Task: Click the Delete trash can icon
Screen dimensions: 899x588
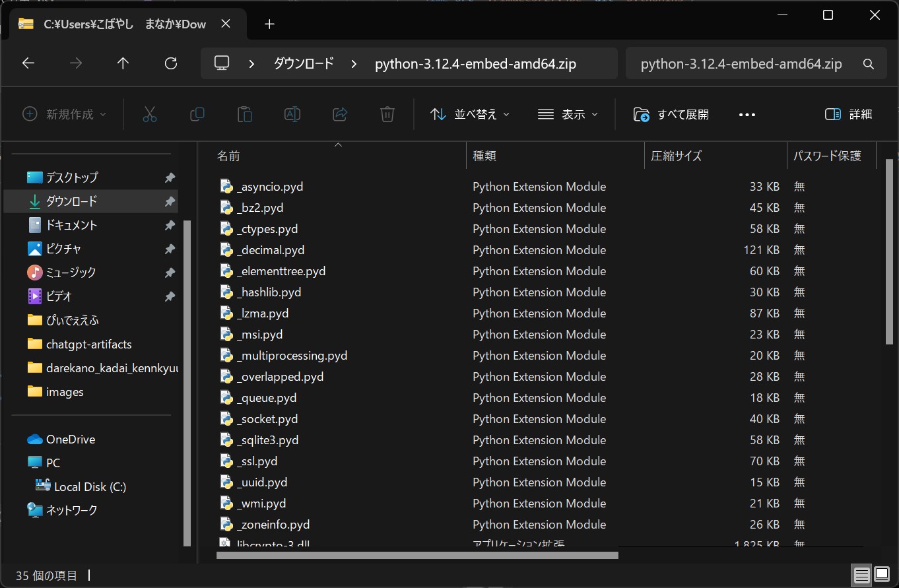Action: (387, 114)
